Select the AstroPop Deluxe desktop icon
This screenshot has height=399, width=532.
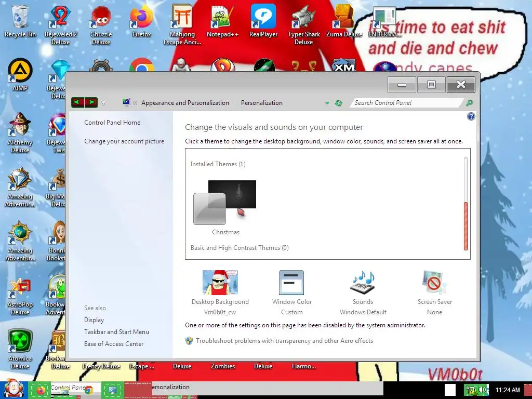tap(20, 295)
